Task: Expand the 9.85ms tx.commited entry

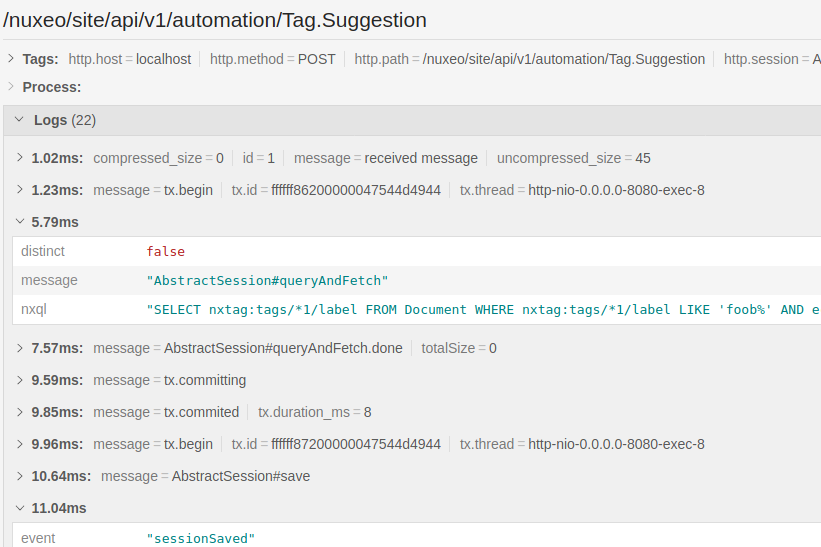Action: click(x=20, y=412)
